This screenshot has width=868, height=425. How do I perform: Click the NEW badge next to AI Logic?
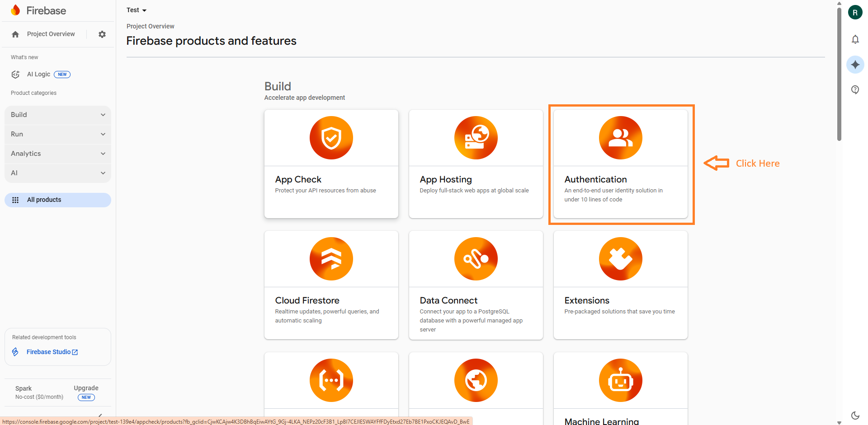tap(62, 75)
